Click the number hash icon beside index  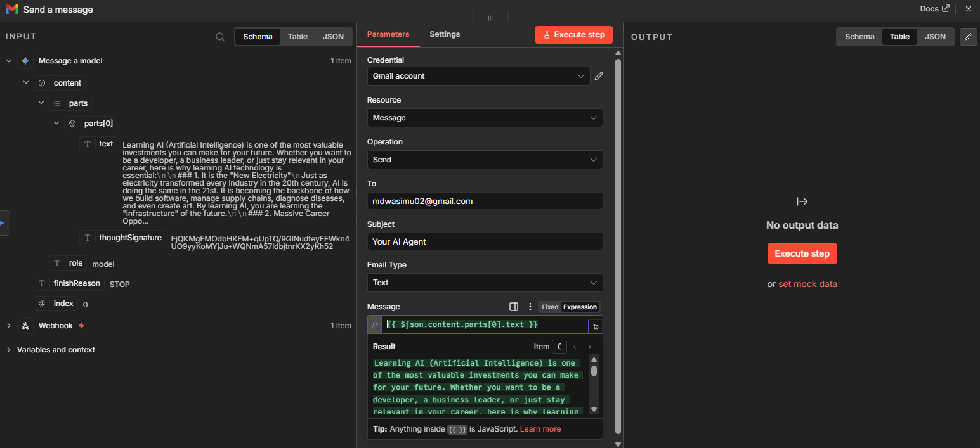[x=42, y=304]
